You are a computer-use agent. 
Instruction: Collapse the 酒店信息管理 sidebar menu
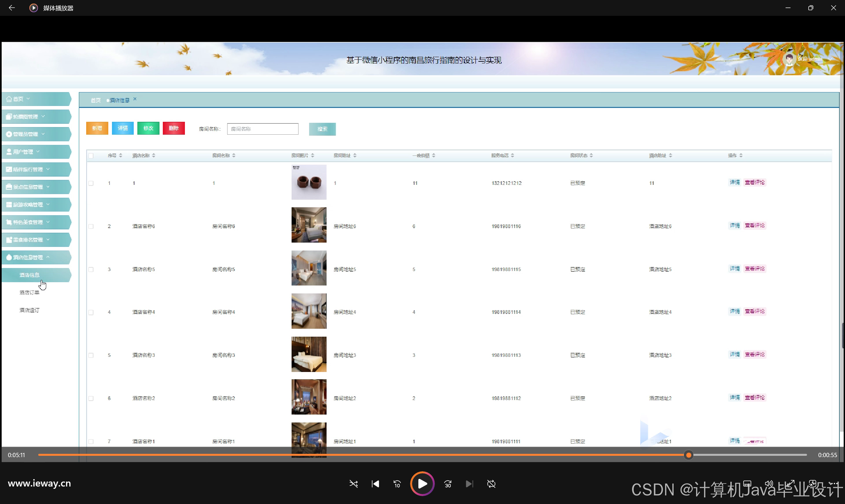point(36,257)
